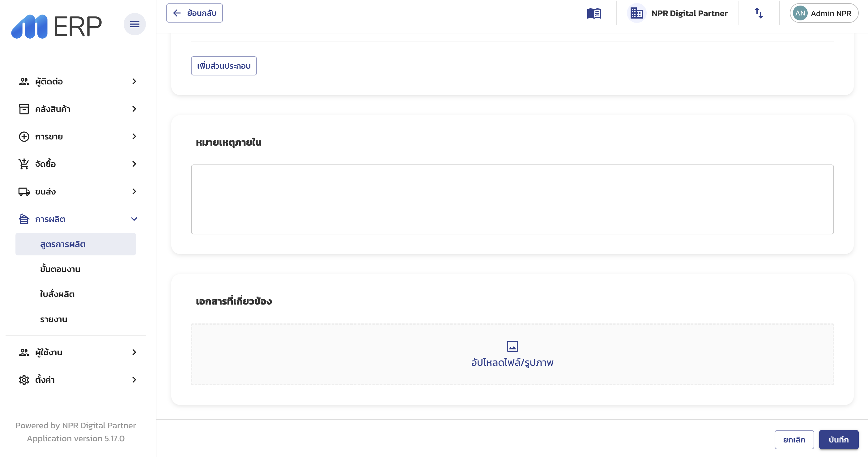Click the เพิ่มส่วนประกอบ button
The height and width of the screenshot is (457, 868).
(x=224, y=66)
